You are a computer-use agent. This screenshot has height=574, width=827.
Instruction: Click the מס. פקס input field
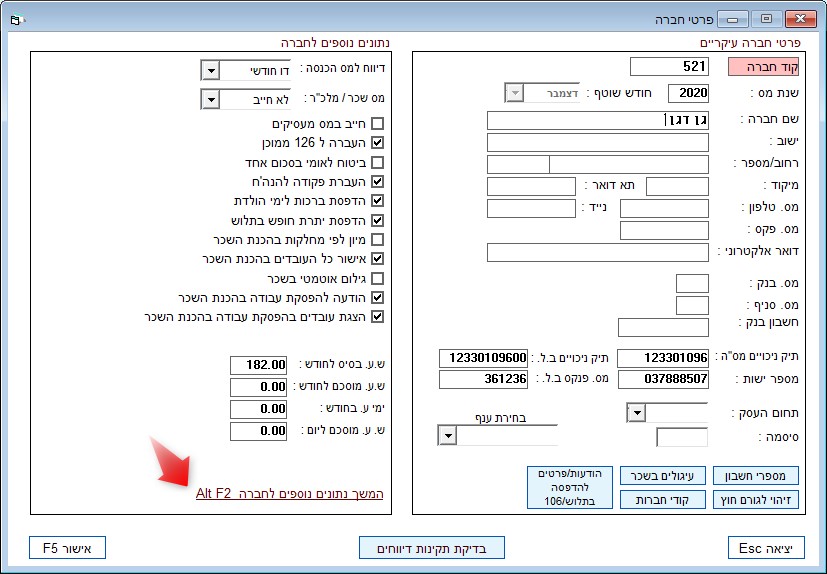tap(664, 231)
